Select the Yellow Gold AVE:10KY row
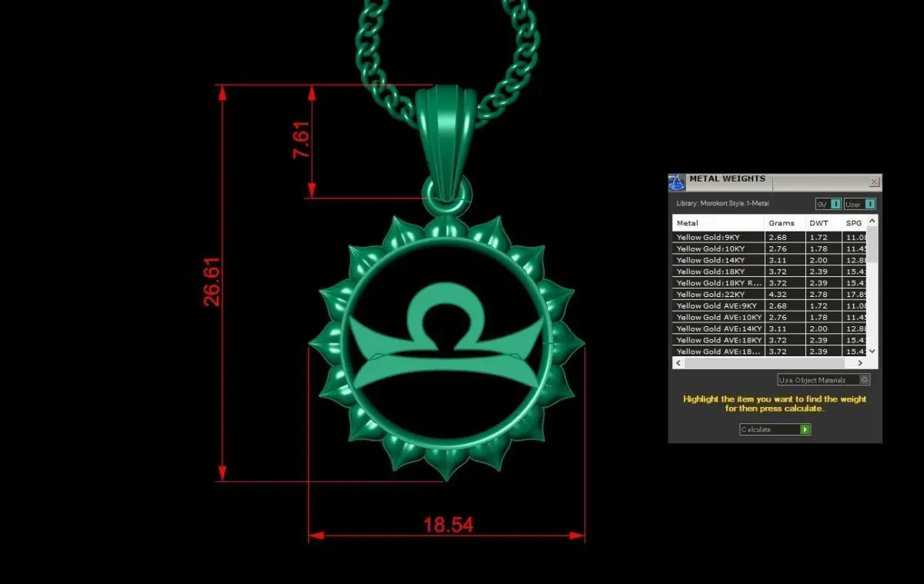 pyautogui.click(x=770, y=317)
